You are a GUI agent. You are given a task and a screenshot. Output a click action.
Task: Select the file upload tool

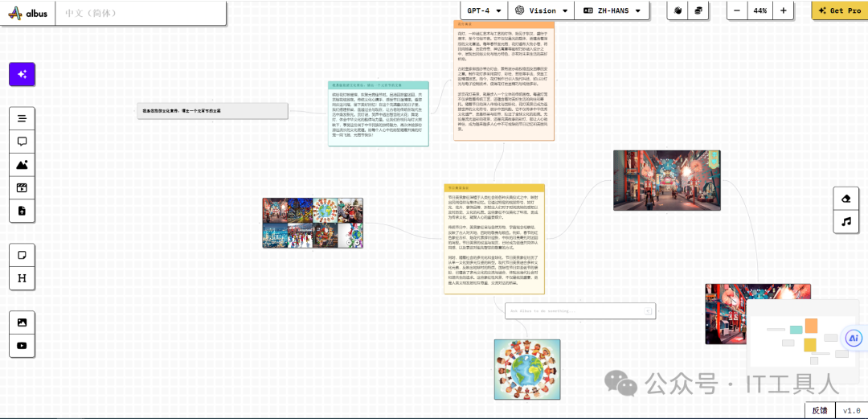pyautogui.click(x=23, y=211)
